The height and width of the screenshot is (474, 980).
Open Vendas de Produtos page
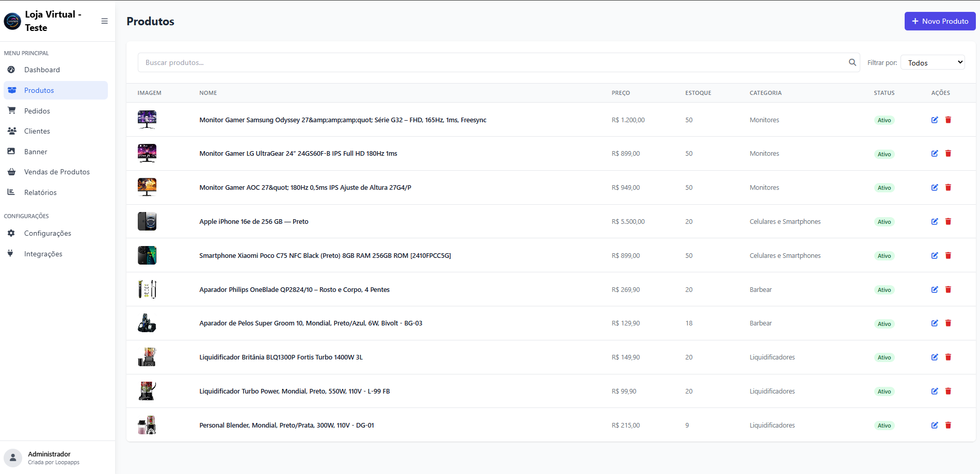click(x=57, y=172)
